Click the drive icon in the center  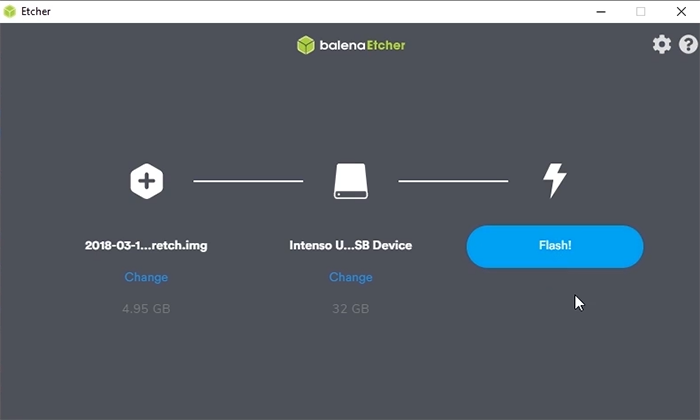tap(351, 181)
